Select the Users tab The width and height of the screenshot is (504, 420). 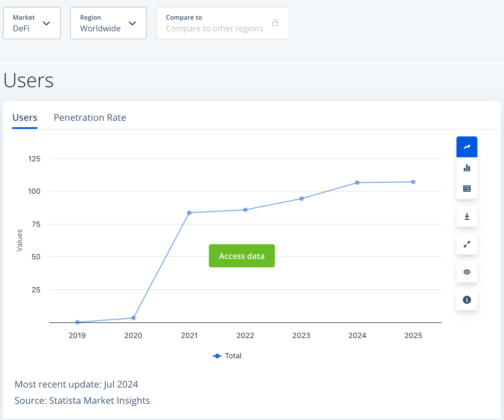[x=25, y=118]
